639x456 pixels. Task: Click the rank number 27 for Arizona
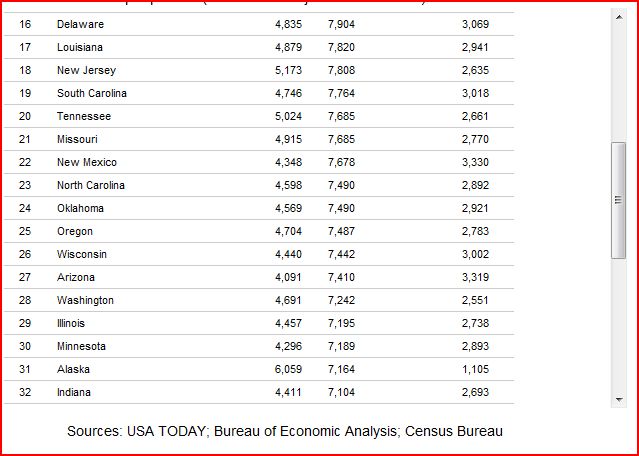point(25,277)
